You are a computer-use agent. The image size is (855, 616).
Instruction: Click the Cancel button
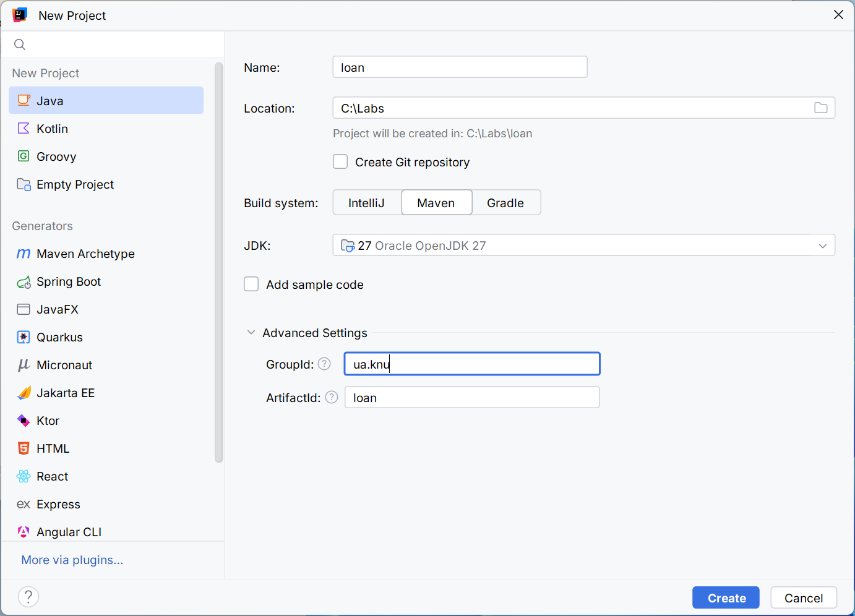[804, 597]
